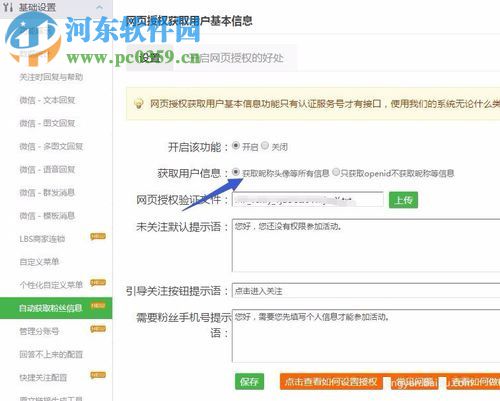The image size is (500, 401).
Task: Open the 开启网页授权的好处 tab
Action: click(x=235, y=58)
